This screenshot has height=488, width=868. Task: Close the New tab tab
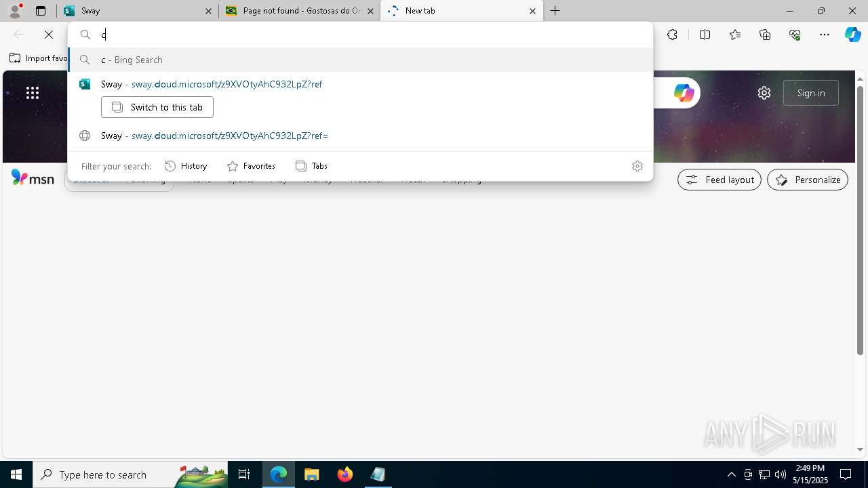(532, 11)
